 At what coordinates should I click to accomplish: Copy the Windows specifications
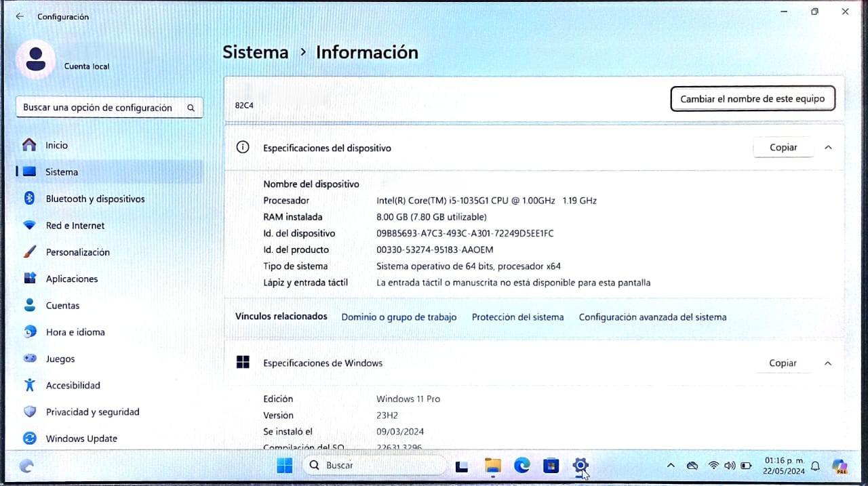tap(783, 363)
